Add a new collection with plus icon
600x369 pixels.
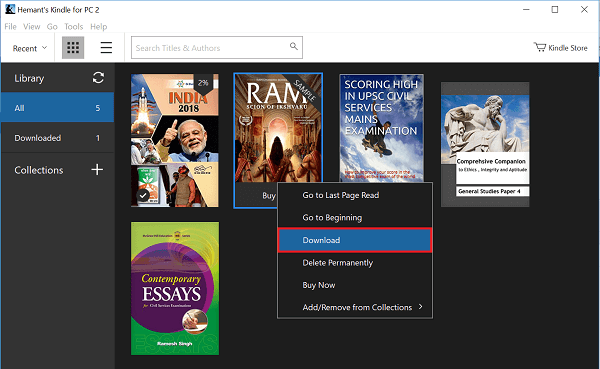pyautogui.click(x=97, y=170)
